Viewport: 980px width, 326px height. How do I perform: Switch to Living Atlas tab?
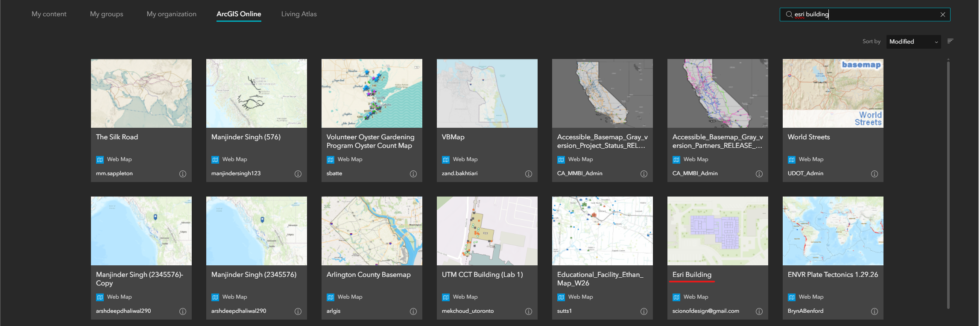tap(299, 14)
